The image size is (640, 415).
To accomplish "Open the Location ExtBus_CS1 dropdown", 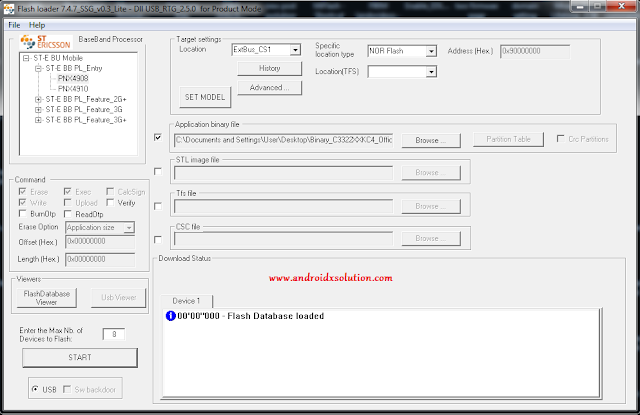I will point(296,50).
